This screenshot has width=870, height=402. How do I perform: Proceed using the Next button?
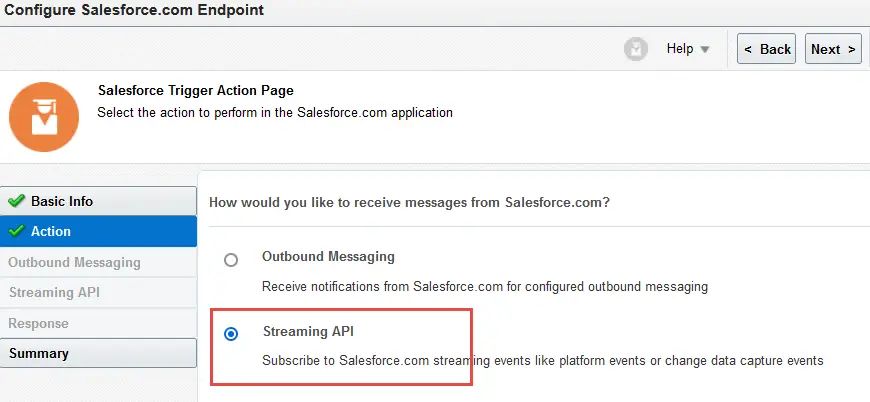(833, 49)
